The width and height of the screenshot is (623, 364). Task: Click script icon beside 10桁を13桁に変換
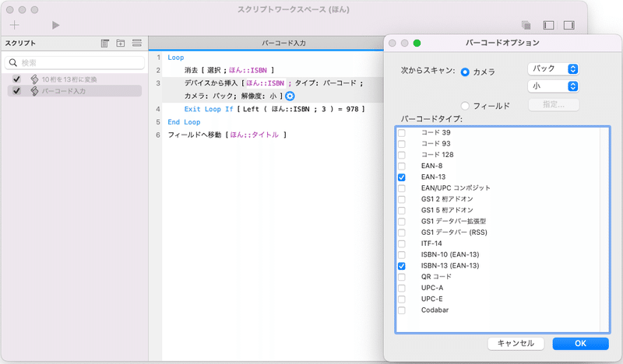[34, 79]
